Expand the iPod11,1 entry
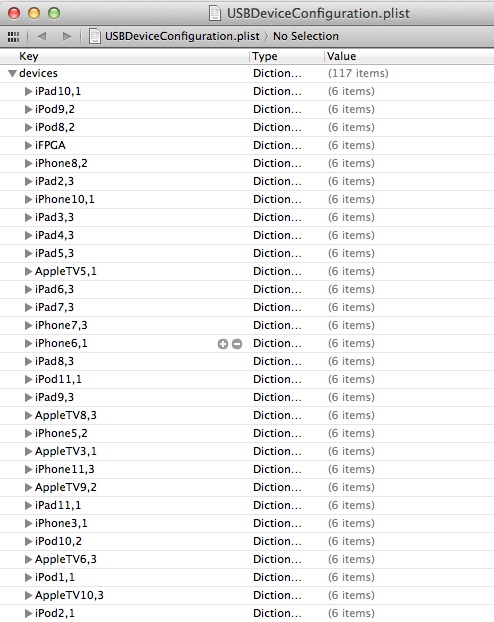Screen dimensions: 494x622 (28, 380)
